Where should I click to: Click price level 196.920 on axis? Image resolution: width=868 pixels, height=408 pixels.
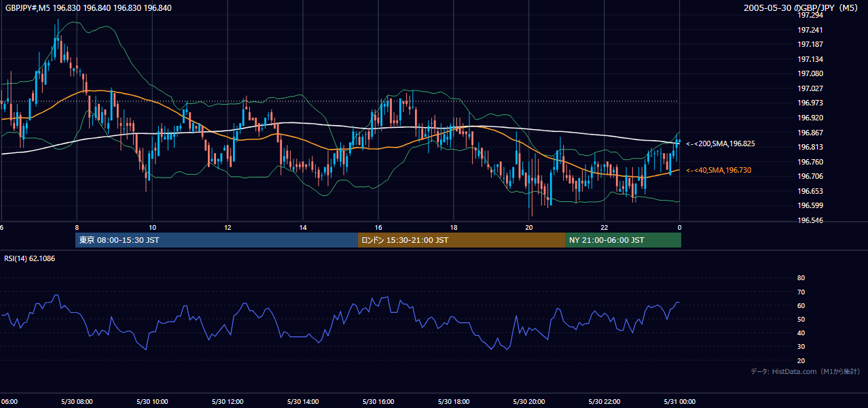(810, 118)
